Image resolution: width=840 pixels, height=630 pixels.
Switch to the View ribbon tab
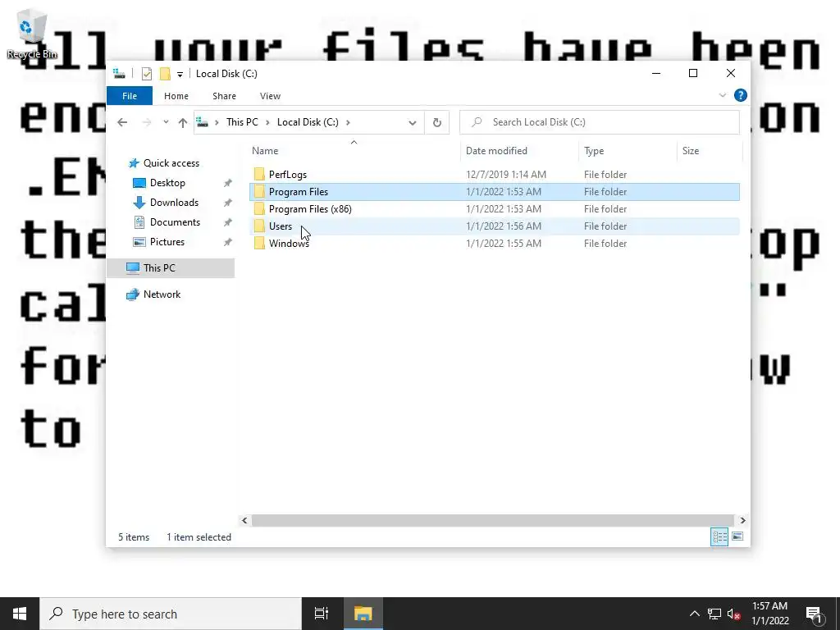(x=270, y=96)
